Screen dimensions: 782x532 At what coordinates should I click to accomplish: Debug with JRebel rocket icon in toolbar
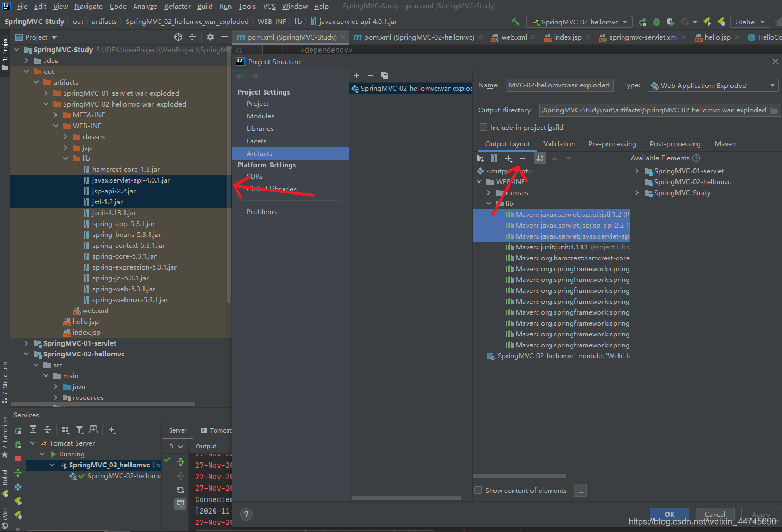tap(721, 22)
